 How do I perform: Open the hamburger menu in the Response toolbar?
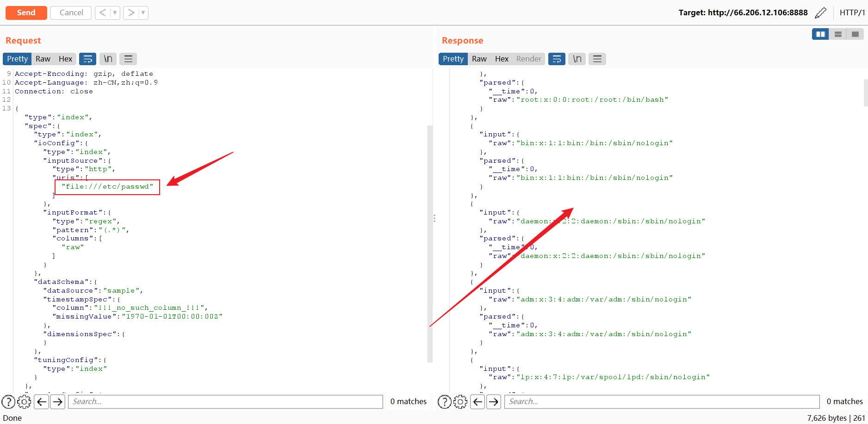coord(597,59)
